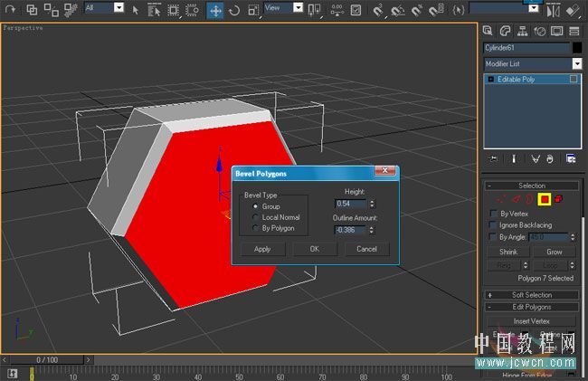Click the Shrink selection button
The width and height of the screenshot is (588, 381).
click(x=508, y=252)
